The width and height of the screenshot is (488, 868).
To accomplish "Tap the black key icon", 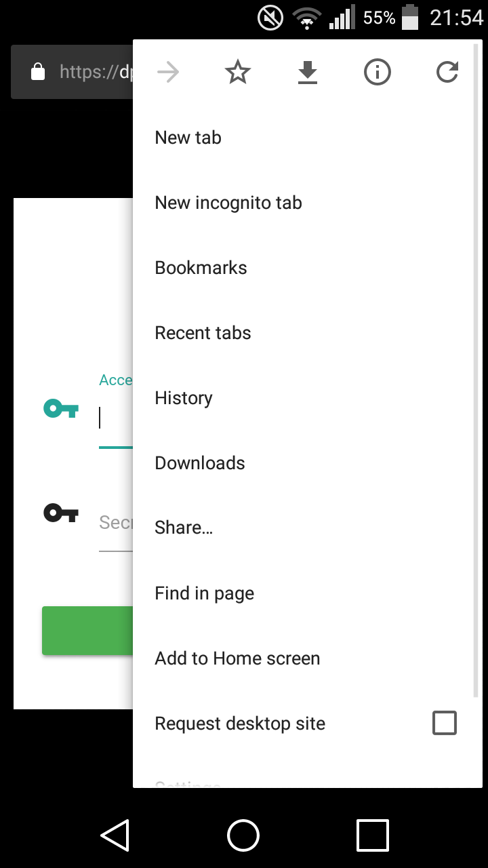I will coord(61,513).
